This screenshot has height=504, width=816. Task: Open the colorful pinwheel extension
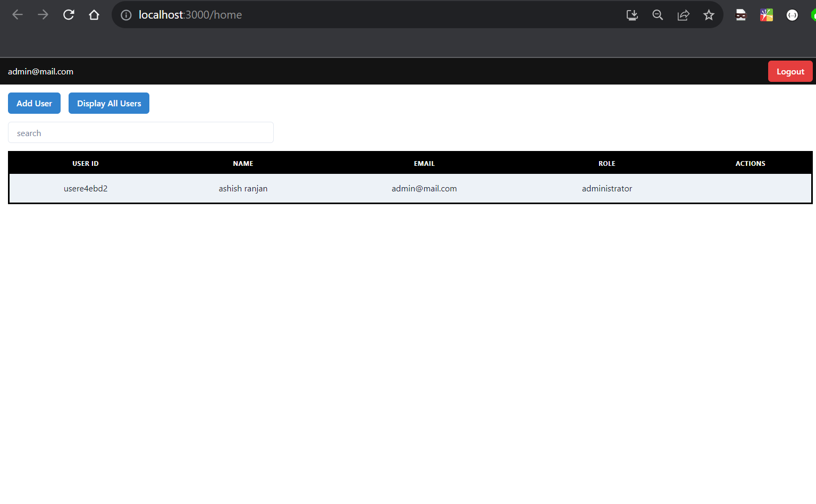pyautogui.click(x=766, y=14)
